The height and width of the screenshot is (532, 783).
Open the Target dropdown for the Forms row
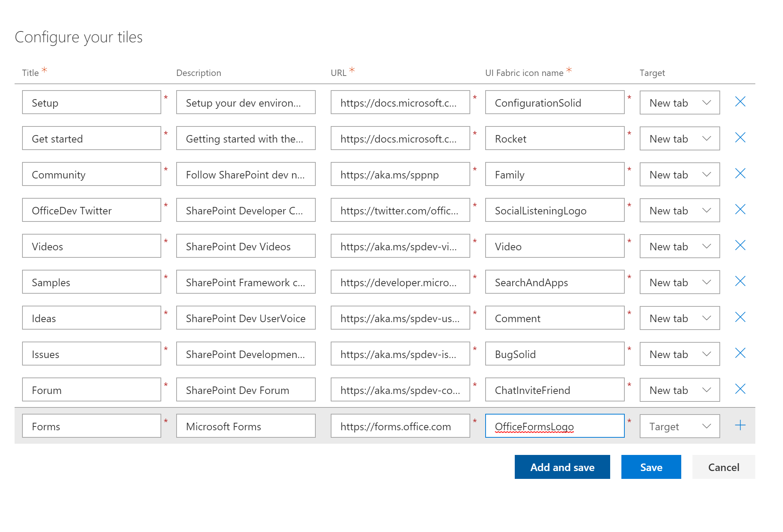[679, 426]
